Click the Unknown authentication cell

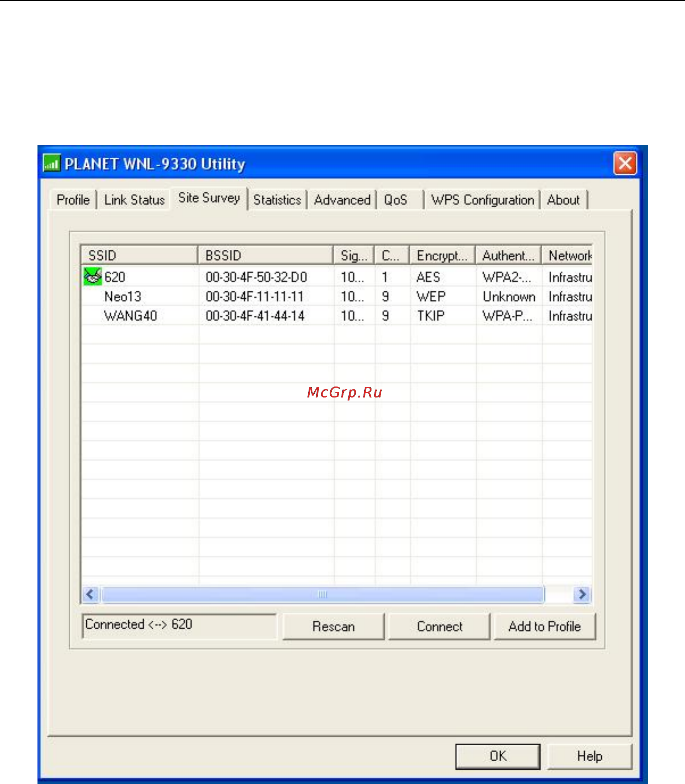pyautogui.click(x=509, y=296)
